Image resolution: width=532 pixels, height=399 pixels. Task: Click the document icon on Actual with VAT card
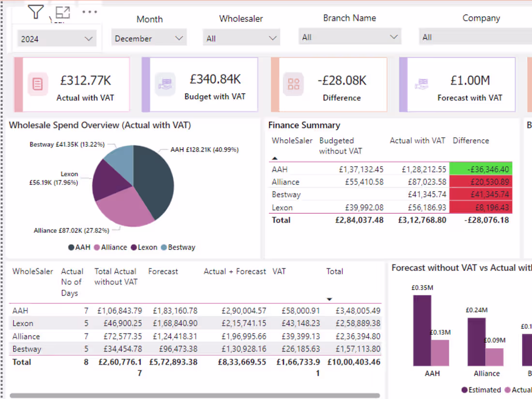coord(38,84)
